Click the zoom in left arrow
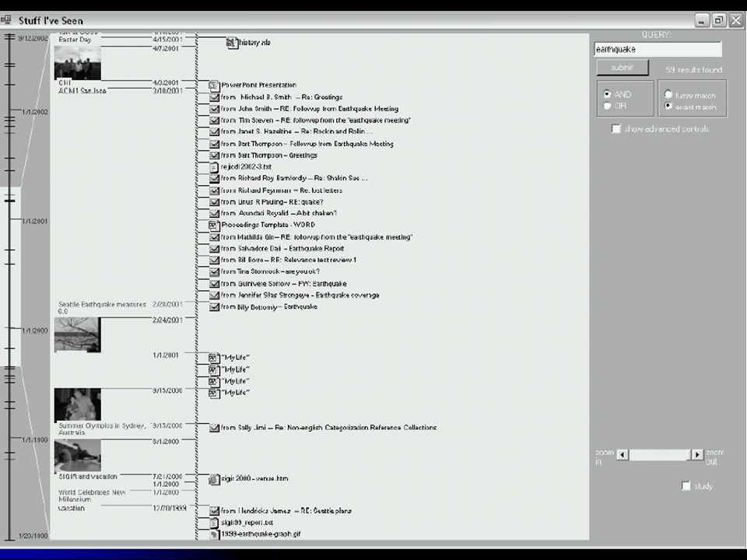The width and height of the screenshot is (747, 560). (622, 455)
